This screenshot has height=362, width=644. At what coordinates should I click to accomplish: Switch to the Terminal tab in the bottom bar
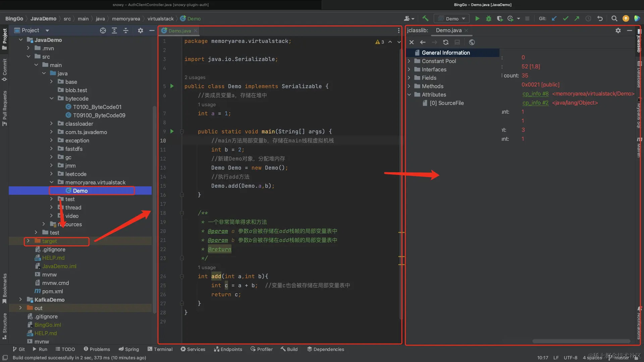click(160, 349)
